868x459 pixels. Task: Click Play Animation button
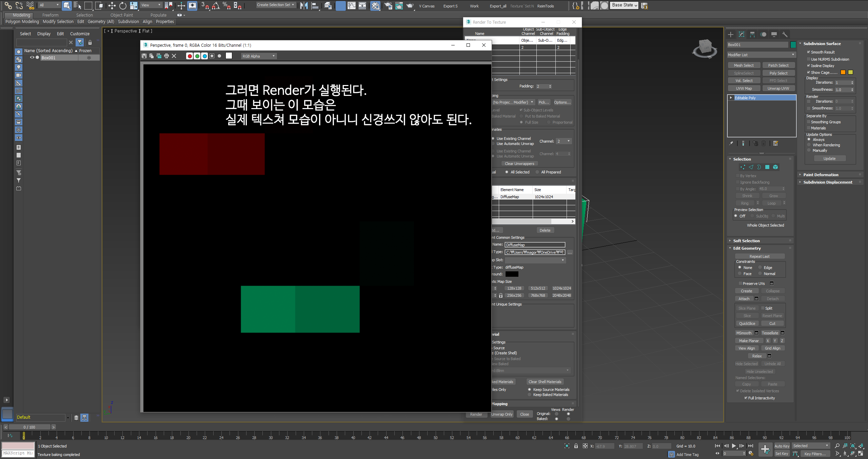(734, 446)
